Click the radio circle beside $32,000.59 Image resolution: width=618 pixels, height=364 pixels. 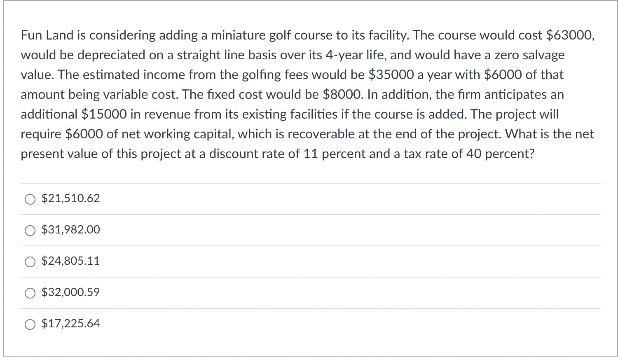(x=29, y=293)
